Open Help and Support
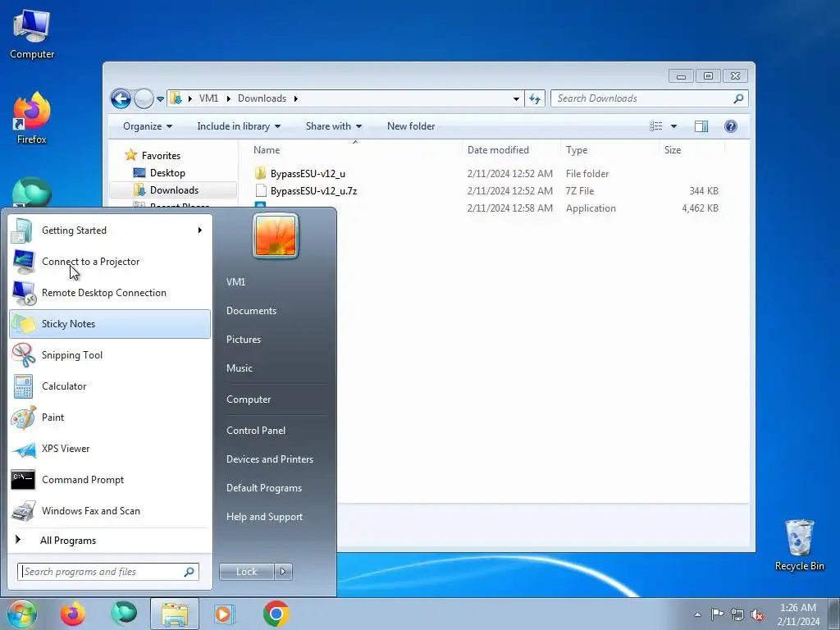 [x=265, y=517]
